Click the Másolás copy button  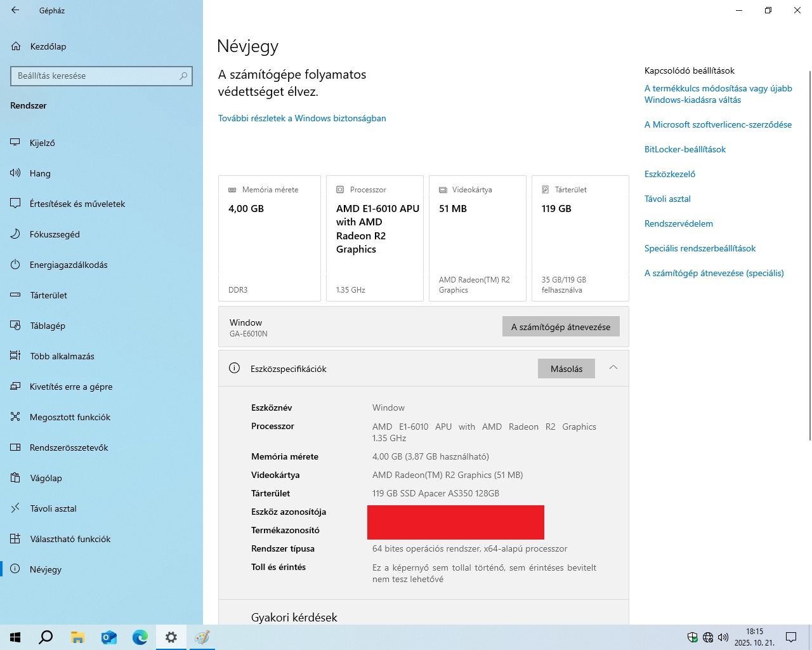click(566, 369)
